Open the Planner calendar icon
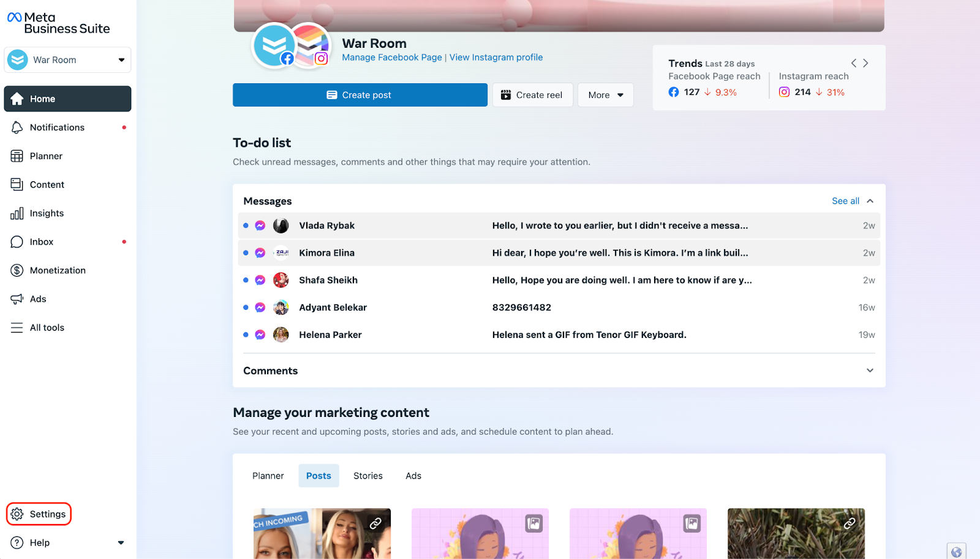This screenshot has height=559, width=980. (x=17, y=156)
